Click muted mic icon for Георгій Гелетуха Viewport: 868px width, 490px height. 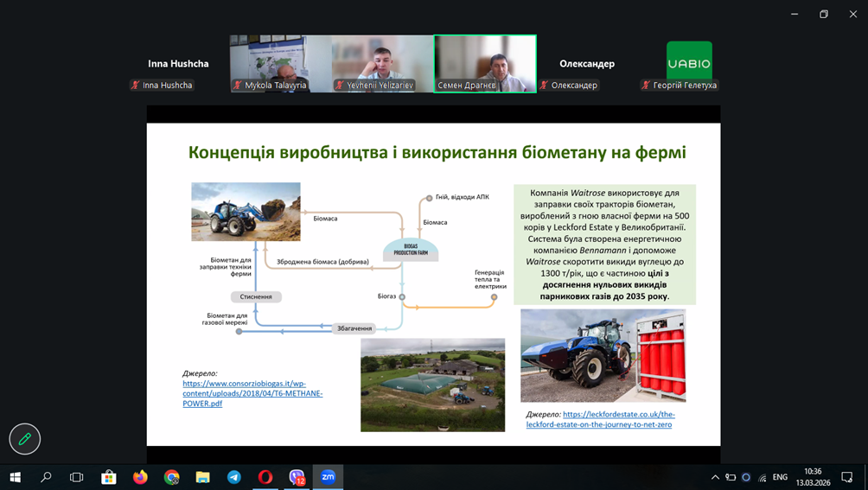click(646, 86)
